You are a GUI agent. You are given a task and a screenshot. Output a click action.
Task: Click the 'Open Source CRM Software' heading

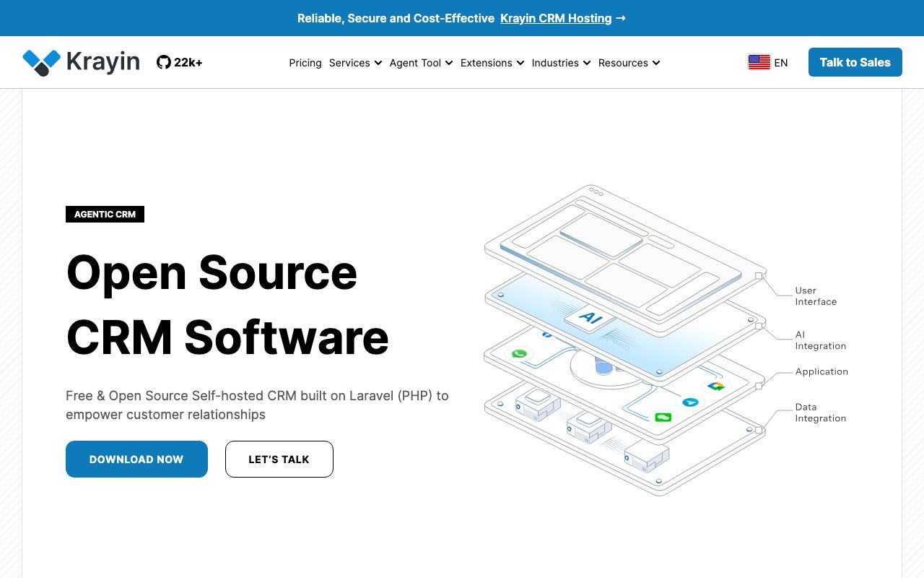[x=227, y=304]
